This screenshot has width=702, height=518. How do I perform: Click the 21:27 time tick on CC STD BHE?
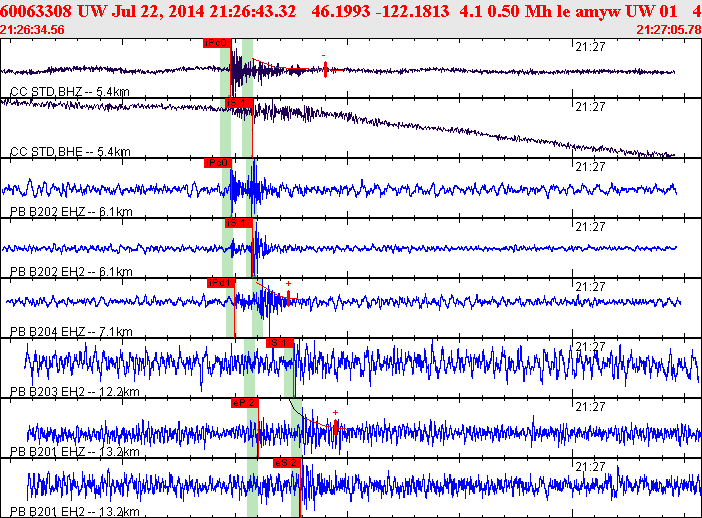590,107
